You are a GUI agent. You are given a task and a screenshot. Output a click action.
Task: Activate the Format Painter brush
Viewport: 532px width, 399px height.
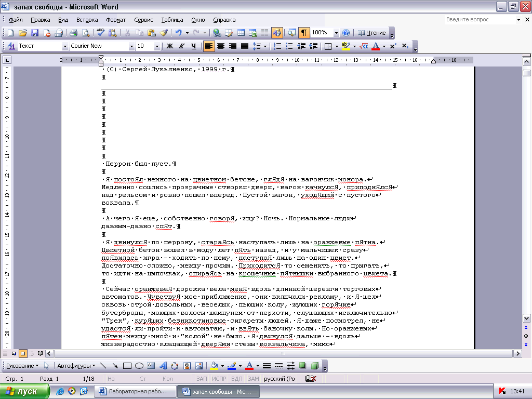tap(164, 33)
